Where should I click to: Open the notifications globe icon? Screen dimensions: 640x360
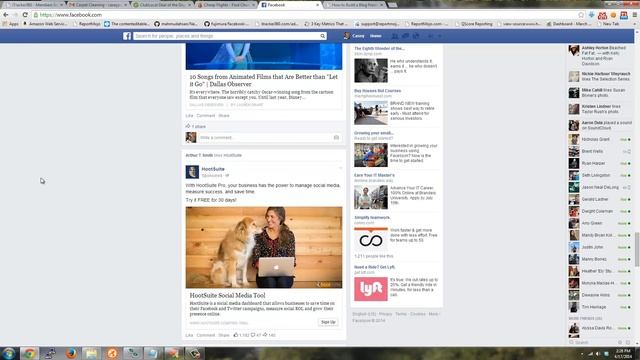pyautogui.click(x=416, y=36)
